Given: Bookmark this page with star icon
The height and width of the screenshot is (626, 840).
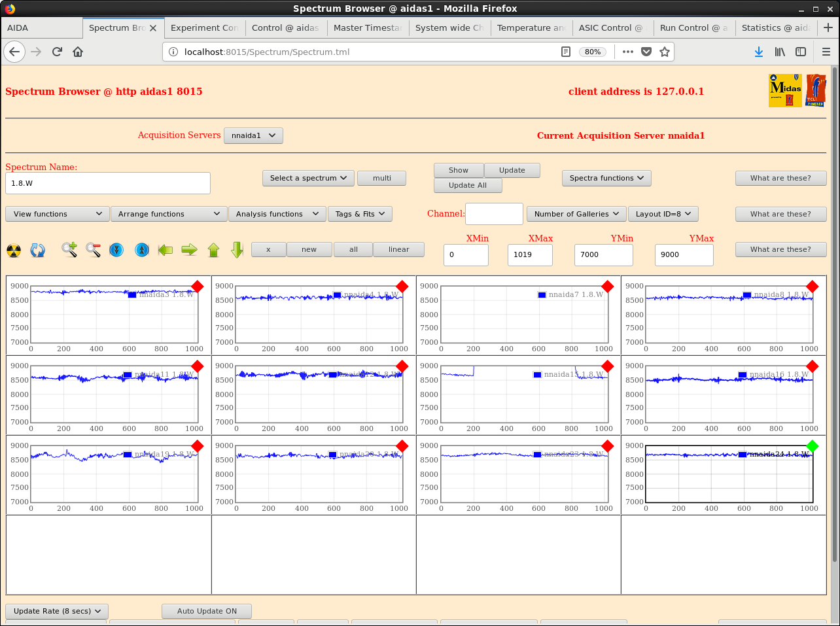Looking at the screenshot, I should tap(665, 52).
